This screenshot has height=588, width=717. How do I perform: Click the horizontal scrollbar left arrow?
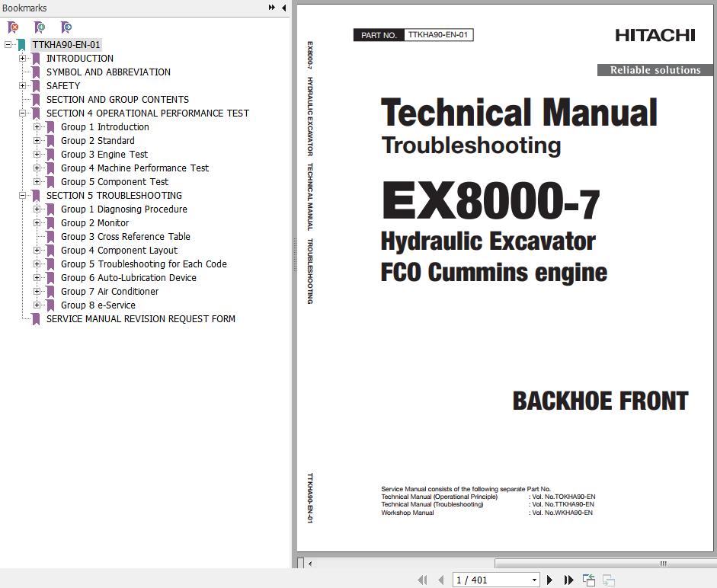click(x=310, y=564)
